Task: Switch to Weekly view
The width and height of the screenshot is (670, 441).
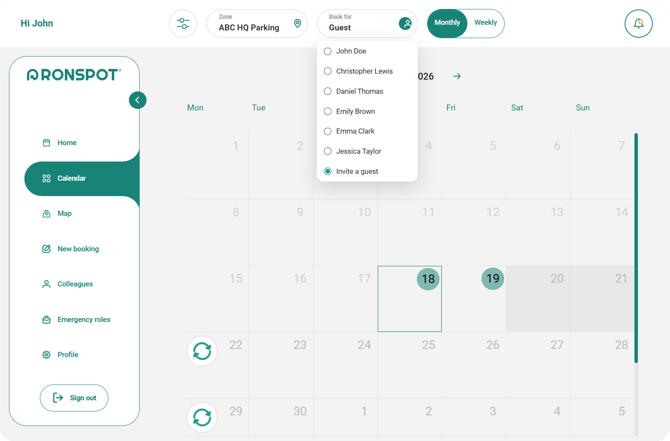Action: [x=485, y=23]
